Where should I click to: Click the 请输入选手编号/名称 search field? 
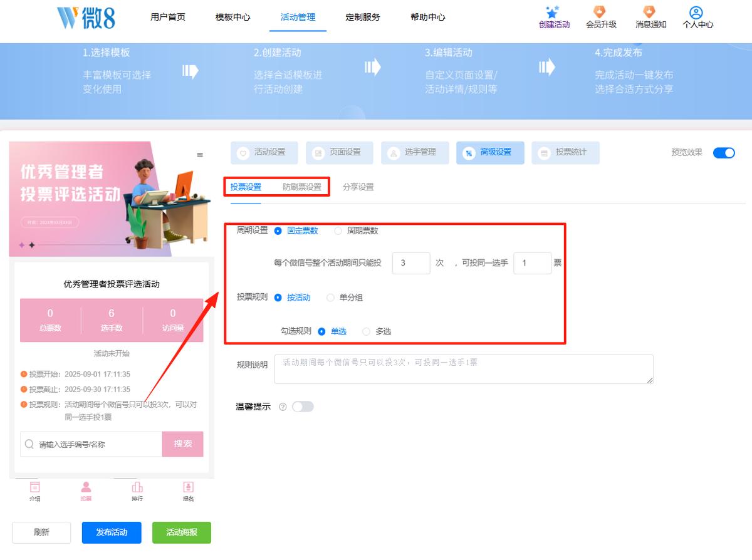(x=91, y=444)
